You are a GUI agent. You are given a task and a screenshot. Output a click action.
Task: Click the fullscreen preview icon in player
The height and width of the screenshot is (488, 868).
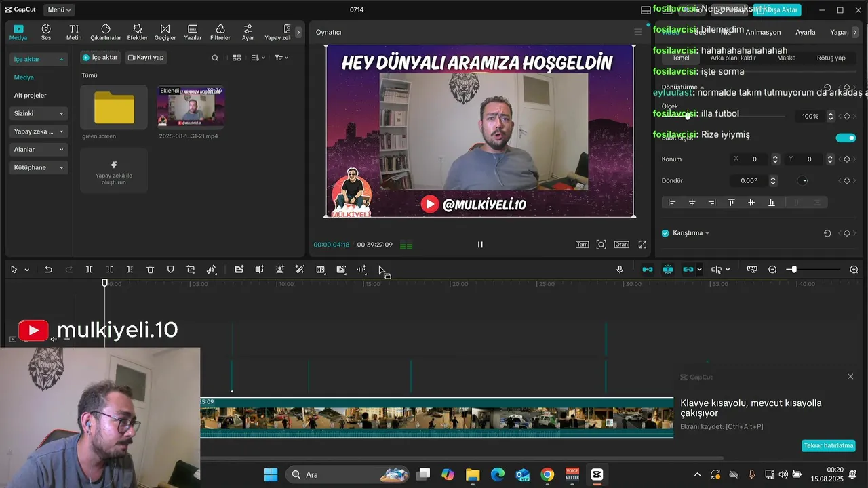(642, 245)
